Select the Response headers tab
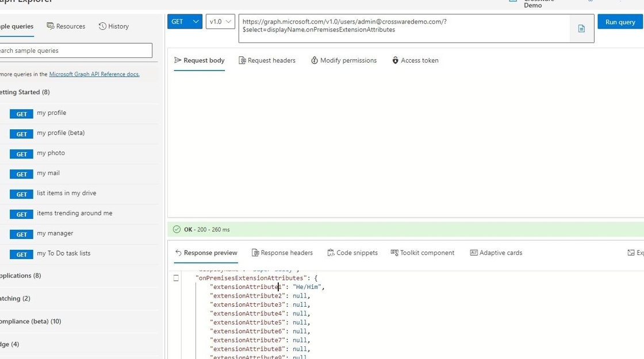Screen dimensions: 644x359 (x=282, y=253)
